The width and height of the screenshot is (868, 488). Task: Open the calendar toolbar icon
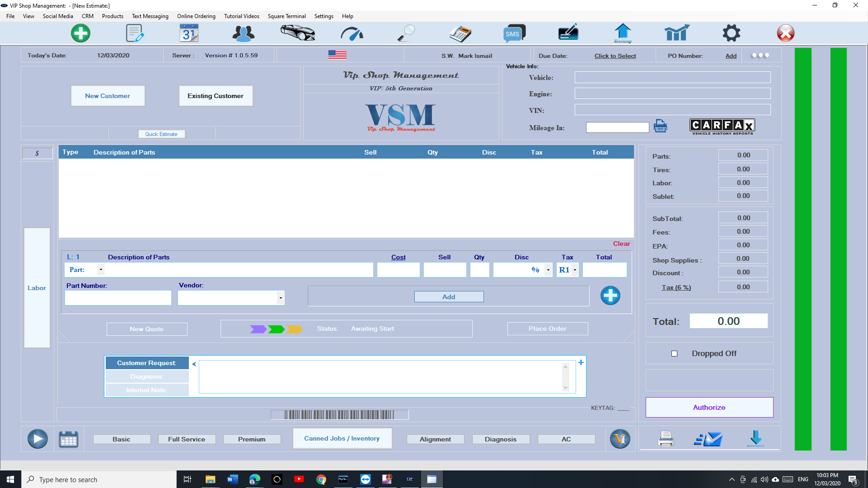point(189,33)
